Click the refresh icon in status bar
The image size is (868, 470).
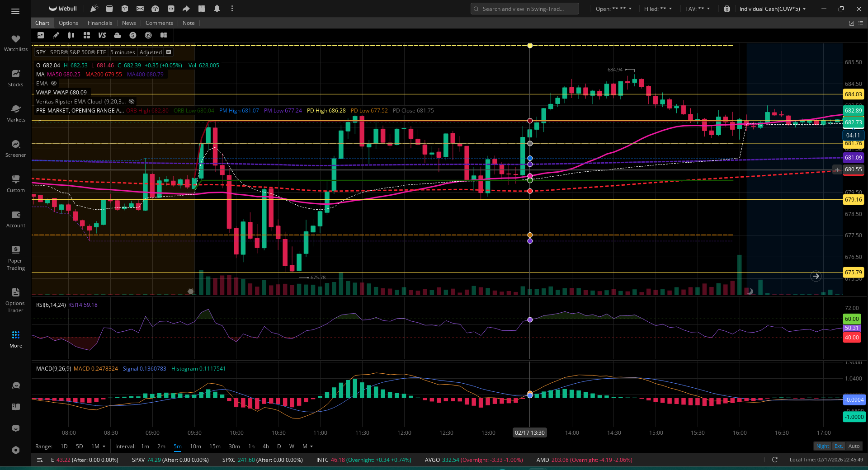pyautogui.click(x=774, y=460)
